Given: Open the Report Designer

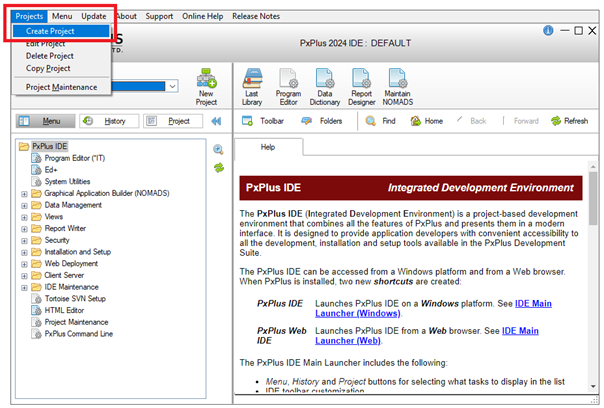Looking at the screenshot, I should click(x=362, y=84).
